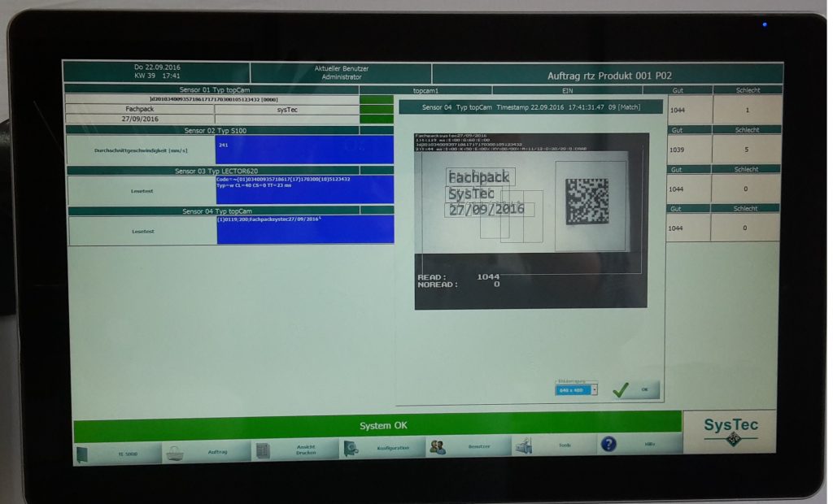Select the Sensor 02 Typ S100 header

click(x=212, y=130)
